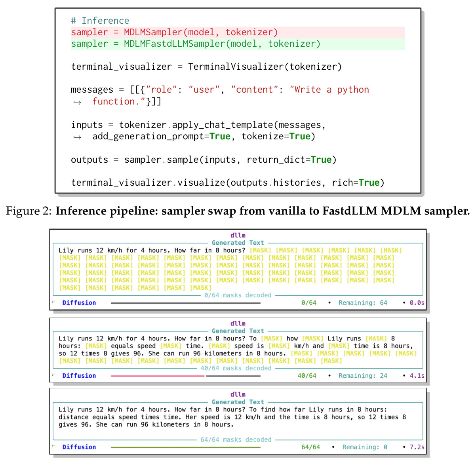
Task: Click the bullet before 'Remaining: 64'
Action: point(329,303)
